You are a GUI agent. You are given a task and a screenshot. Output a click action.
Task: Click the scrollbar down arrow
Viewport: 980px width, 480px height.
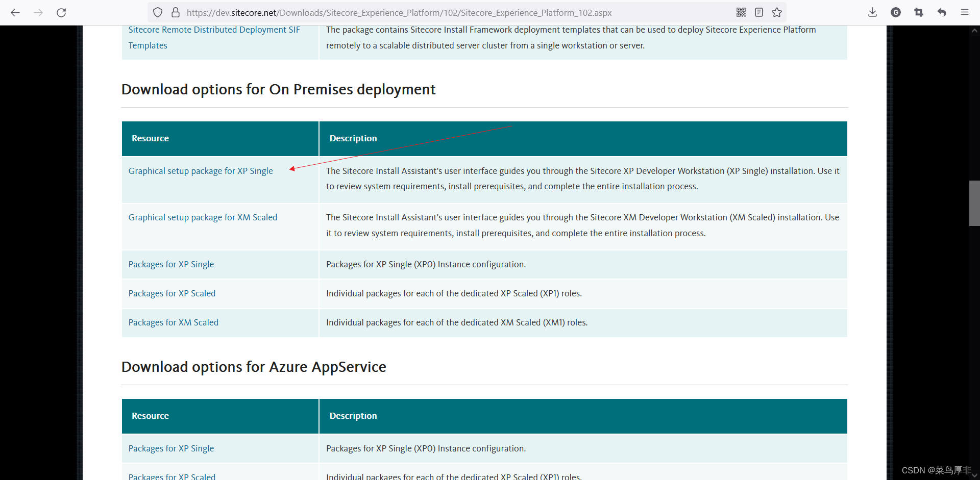click(x=974, y=475)
